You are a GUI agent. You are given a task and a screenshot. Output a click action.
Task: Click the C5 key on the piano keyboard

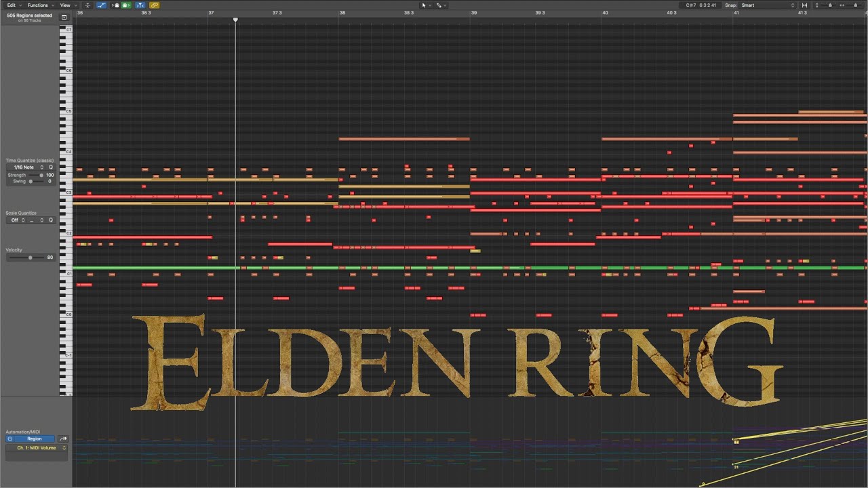point(66,111)
